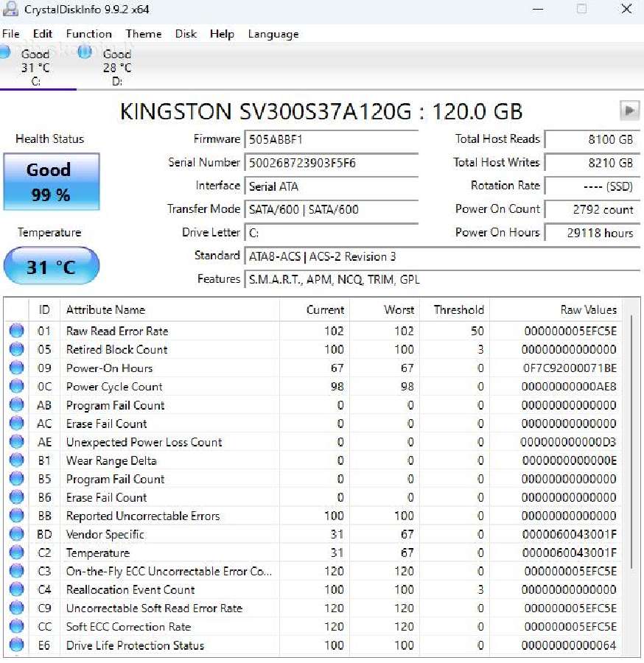The height and width of the screenshot is (663, 644).
Task: Open the Language menu
Action: coord(273,34)
